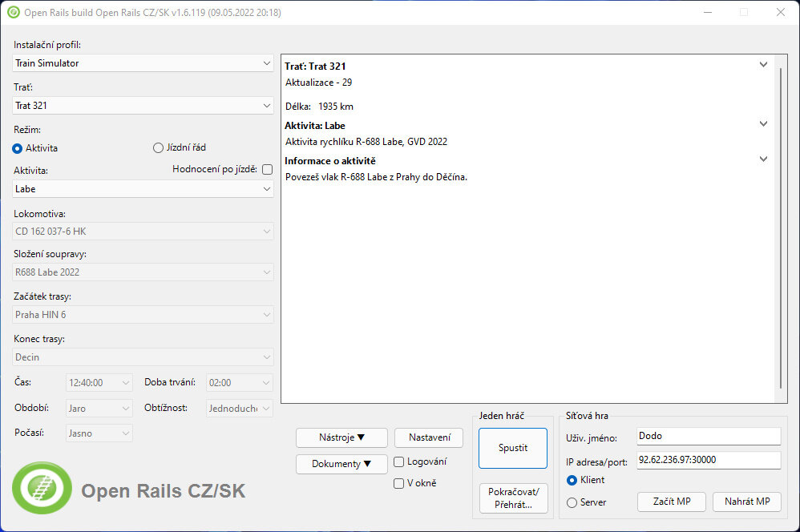Open the Nástroje menu button
The height and width of the screenshot is (532, 800).
pyautogui.click(x=341, y=437)
